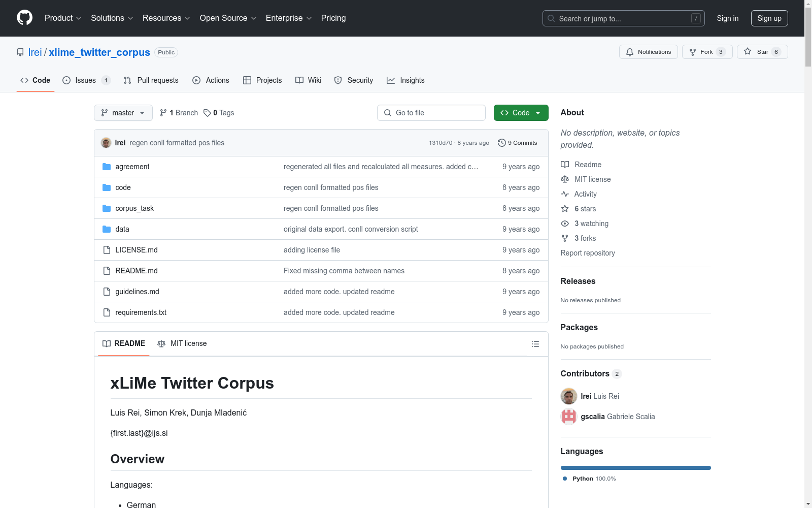The width and height of the screenshot is (812, 508).
Task: Open the Releases heading link
Action: pos(578,281)
